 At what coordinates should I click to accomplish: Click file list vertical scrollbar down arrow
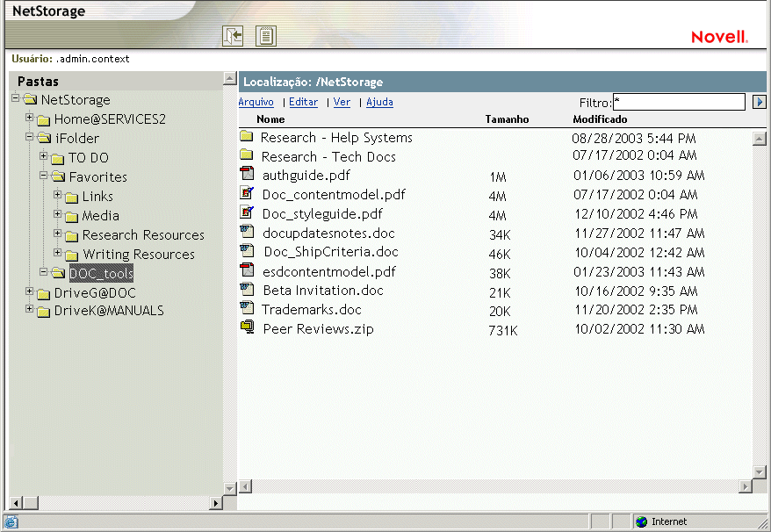click(x=760, y=472)
